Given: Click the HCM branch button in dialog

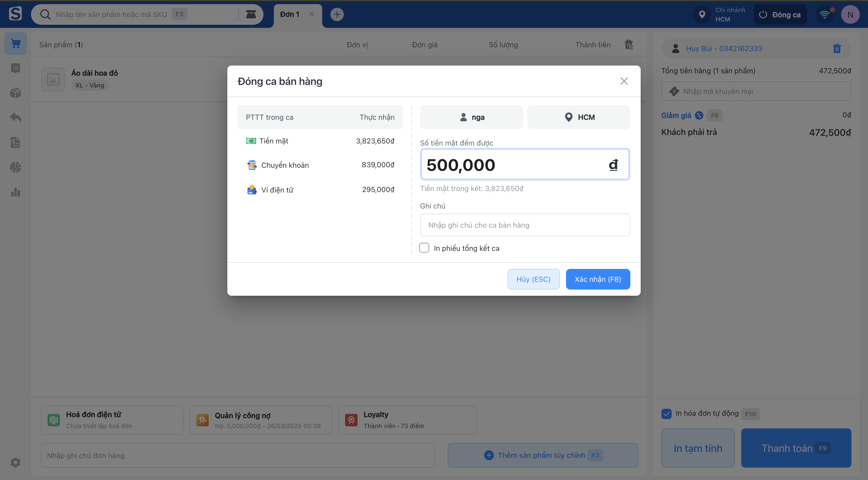Looking at the screenshot, I should click(579, 117).
